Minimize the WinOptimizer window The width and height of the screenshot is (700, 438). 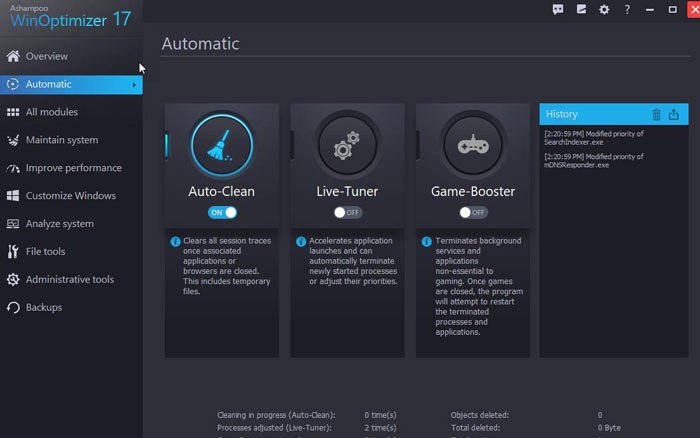[650, 9]
